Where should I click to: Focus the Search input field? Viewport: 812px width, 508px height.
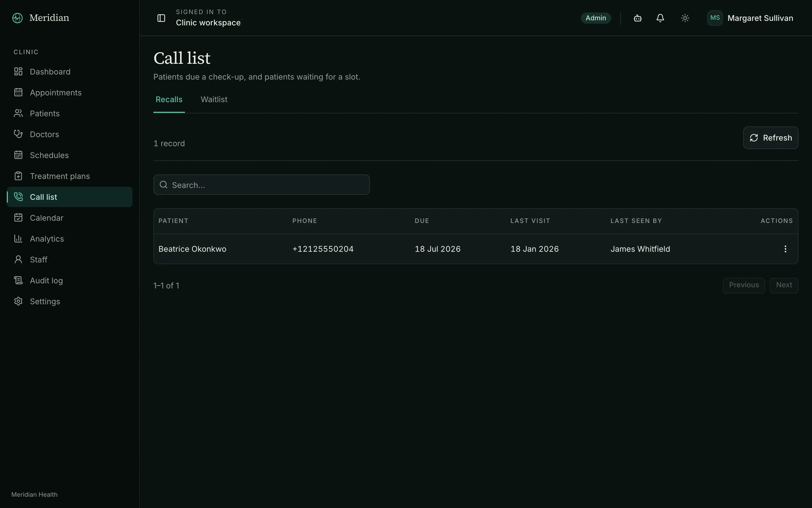261,185
